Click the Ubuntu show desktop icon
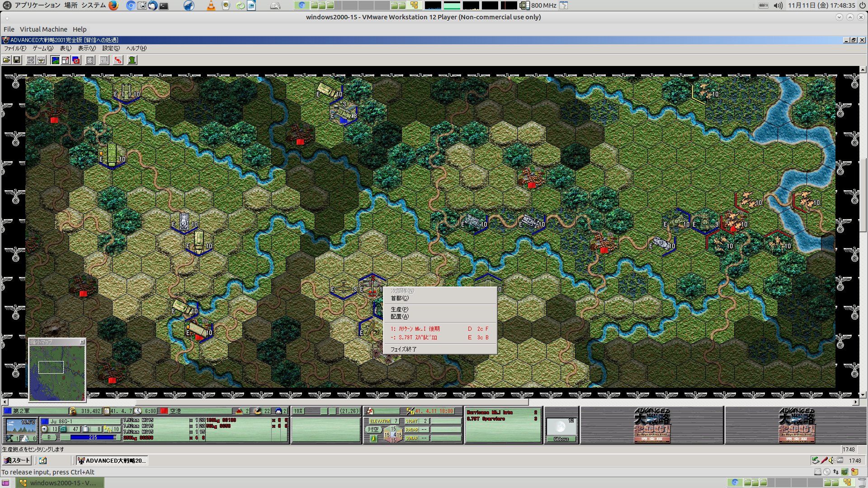 click(5, 483)
